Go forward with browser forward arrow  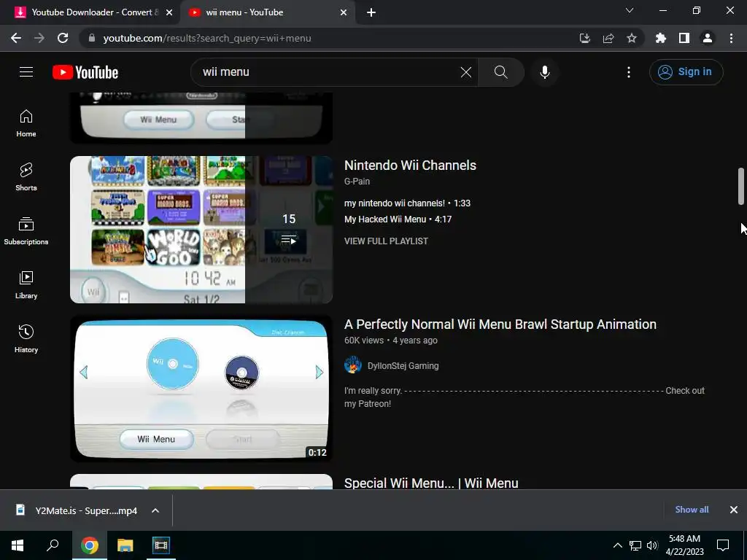tap(39, 38)
